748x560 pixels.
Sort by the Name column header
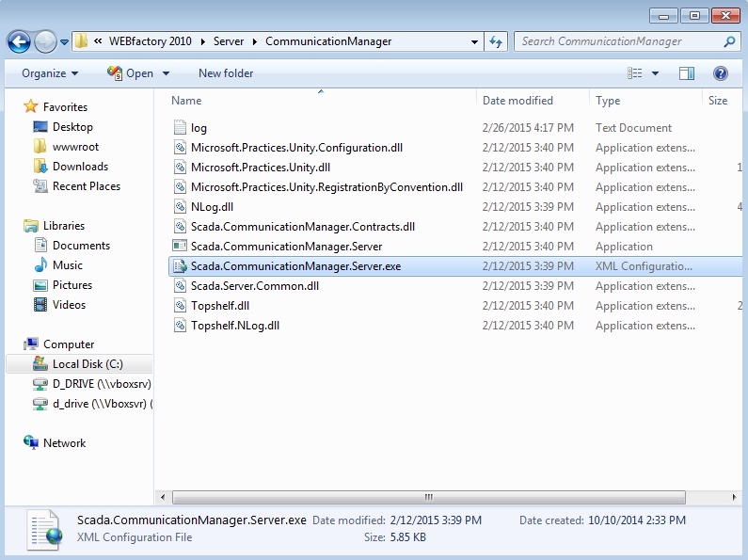pyautogui.click(x=186, y=101)
